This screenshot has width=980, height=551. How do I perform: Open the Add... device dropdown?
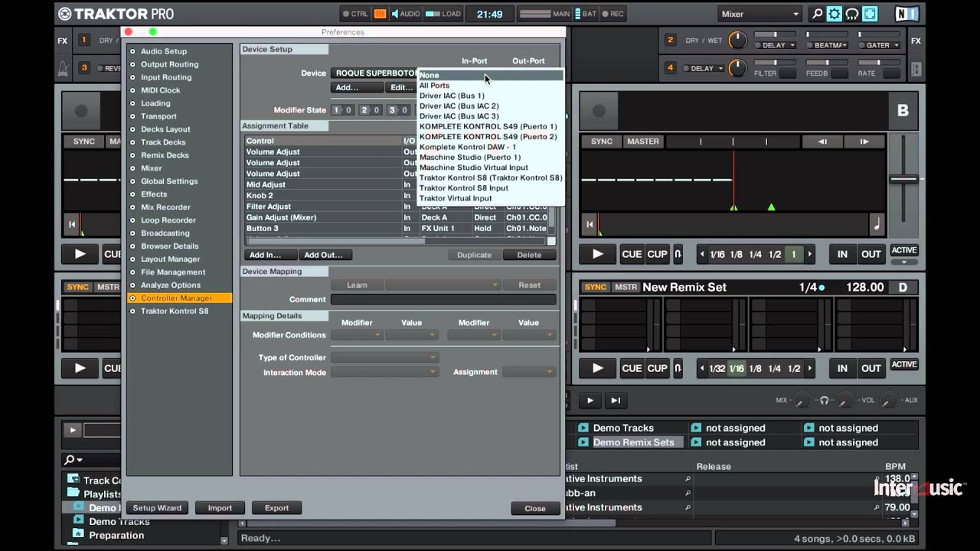tap(358, 87)
